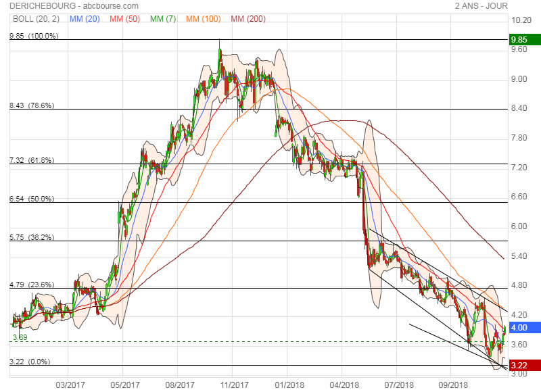Click the 4.80 price axis value
This screenshot has width=541, height=392.
519,285
